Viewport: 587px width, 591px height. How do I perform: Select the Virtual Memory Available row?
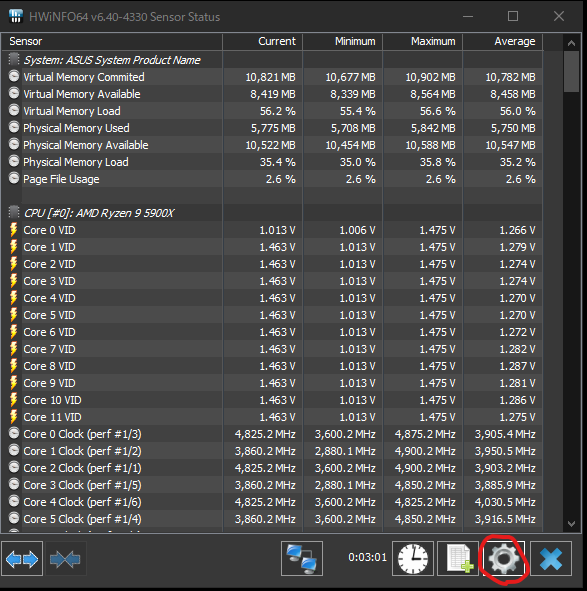coord(272,94)
